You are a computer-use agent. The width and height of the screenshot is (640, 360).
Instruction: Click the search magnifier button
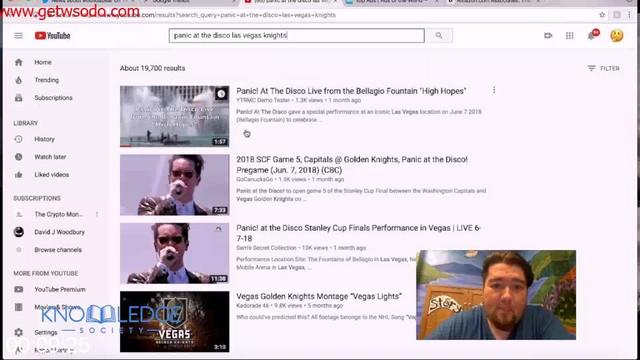[x=439, y=36]
